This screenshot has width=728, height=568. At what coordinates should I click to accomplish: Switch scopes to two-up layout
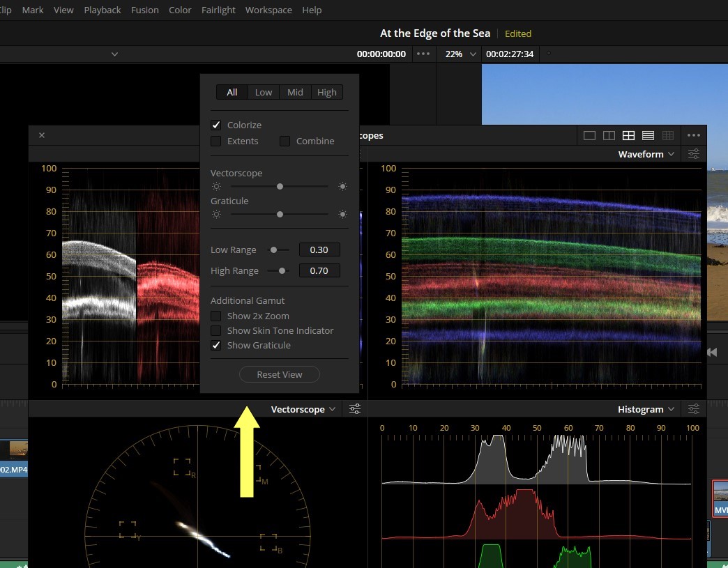click(x=609, y=135)
